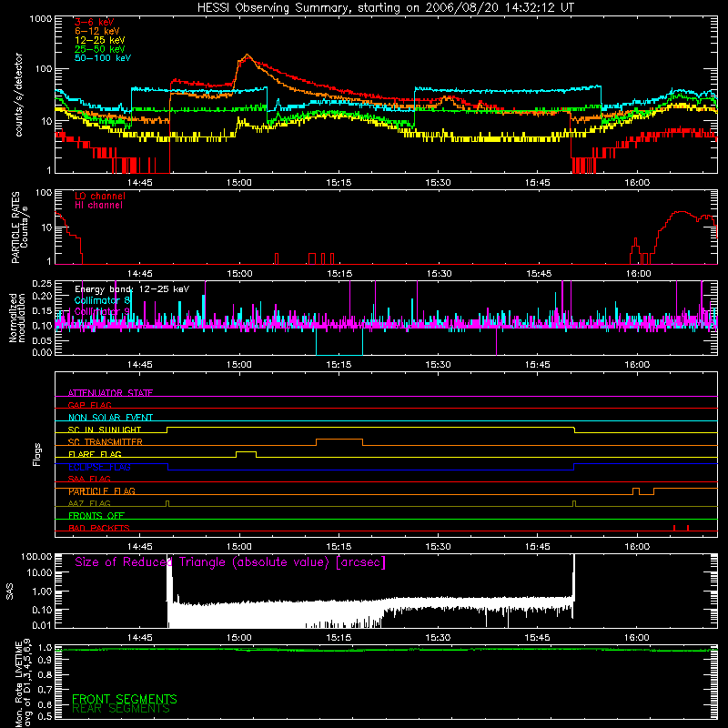
Task: Click '15:15' time label under modulation panel
Action: [339, 365]
